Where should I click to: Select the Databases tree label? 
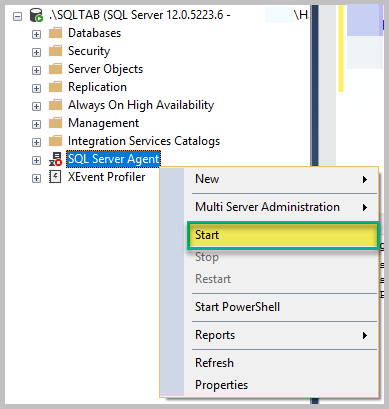click(95, 33)
